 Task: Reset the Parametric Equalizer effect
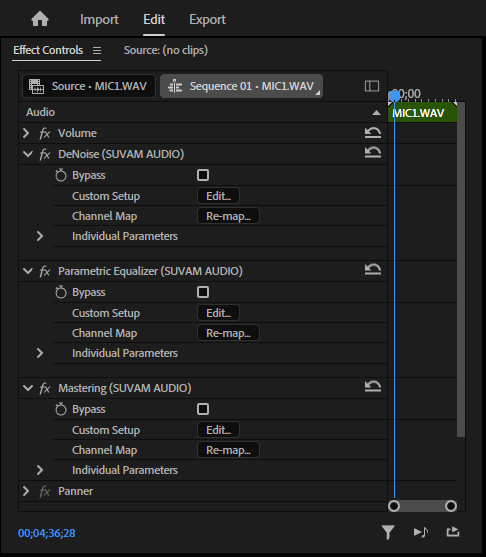click(373, 269)
